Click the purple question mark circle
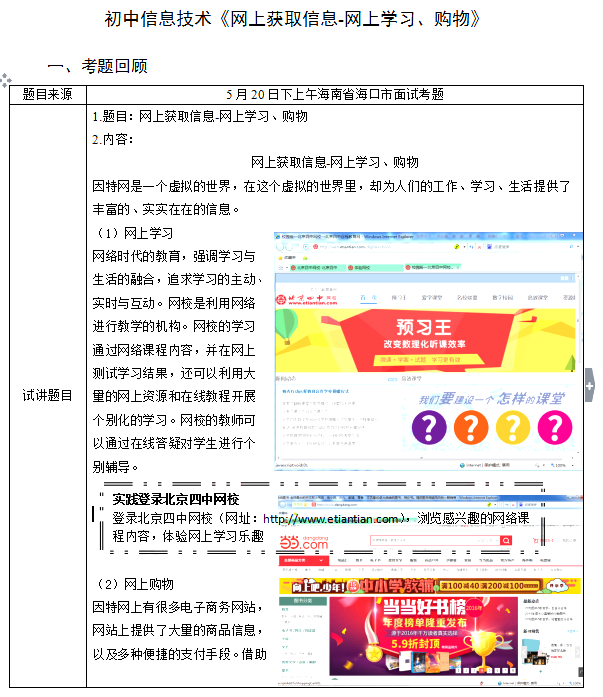 (x=429, y=428)
